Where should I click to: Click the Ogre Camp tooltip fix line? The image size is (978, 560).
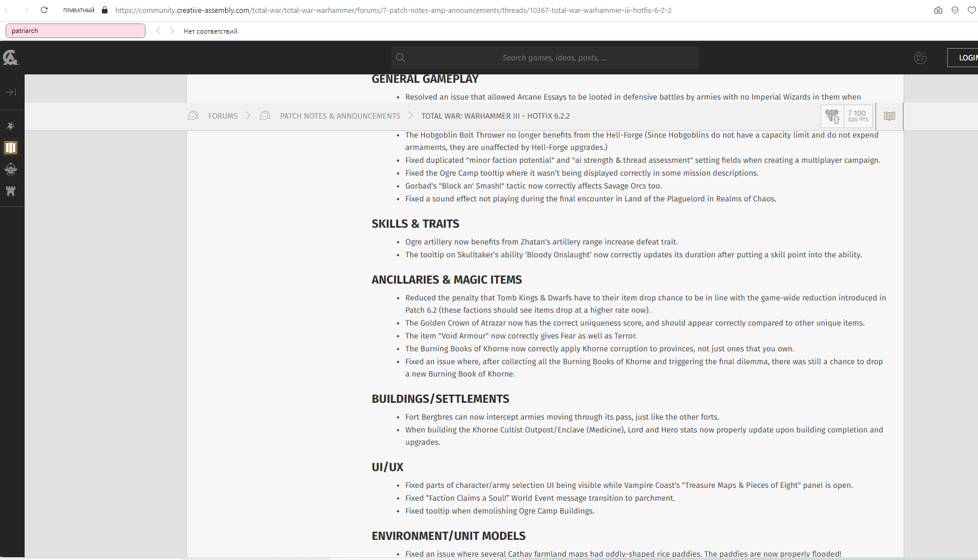click(582, 173)
